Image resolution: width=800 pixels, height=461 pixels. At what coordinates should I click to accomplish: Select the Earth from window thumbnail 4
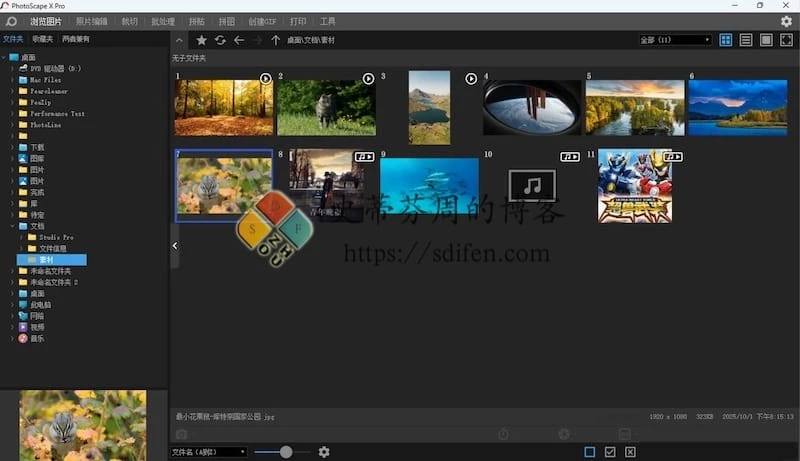click(532, 108)
